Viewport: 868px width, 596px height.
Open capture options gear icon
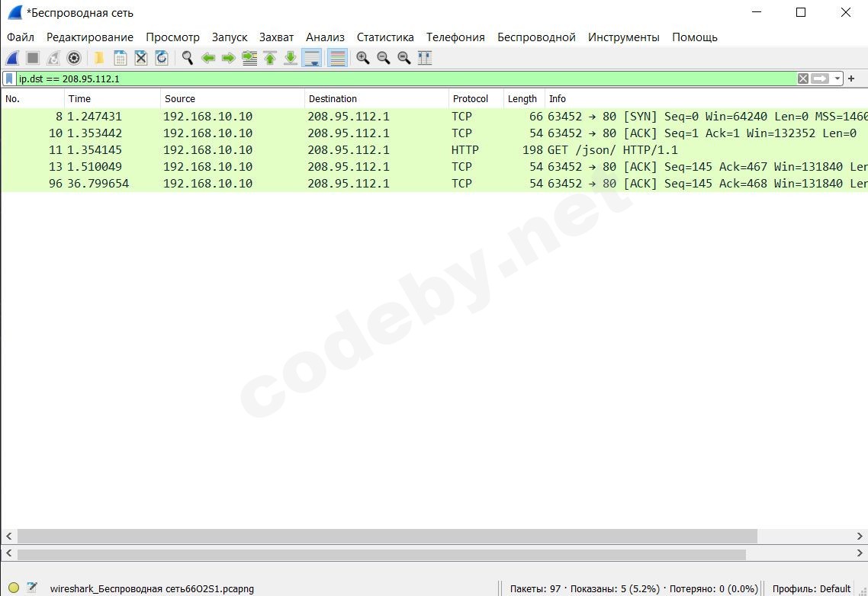(x=74, y=58)
